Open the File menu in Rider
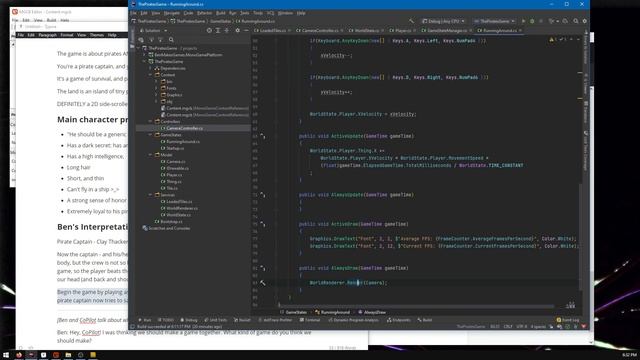640x360 pixels. click(133, 13)
